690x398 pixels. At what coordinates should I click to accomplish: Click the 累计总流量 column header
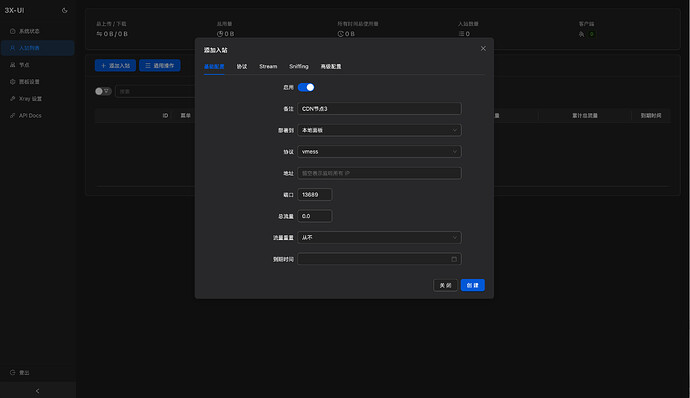pyautogui.click(x=585, y=115)
